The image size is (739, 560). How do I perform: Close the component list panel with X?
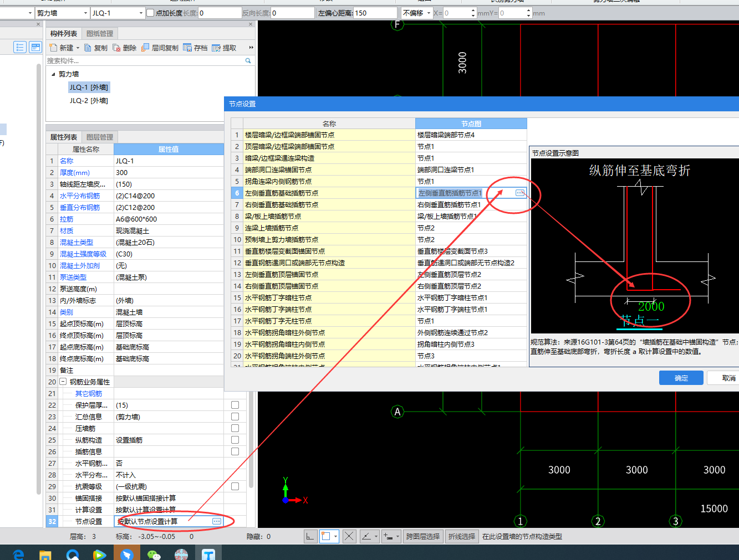(x=251, y=24)
